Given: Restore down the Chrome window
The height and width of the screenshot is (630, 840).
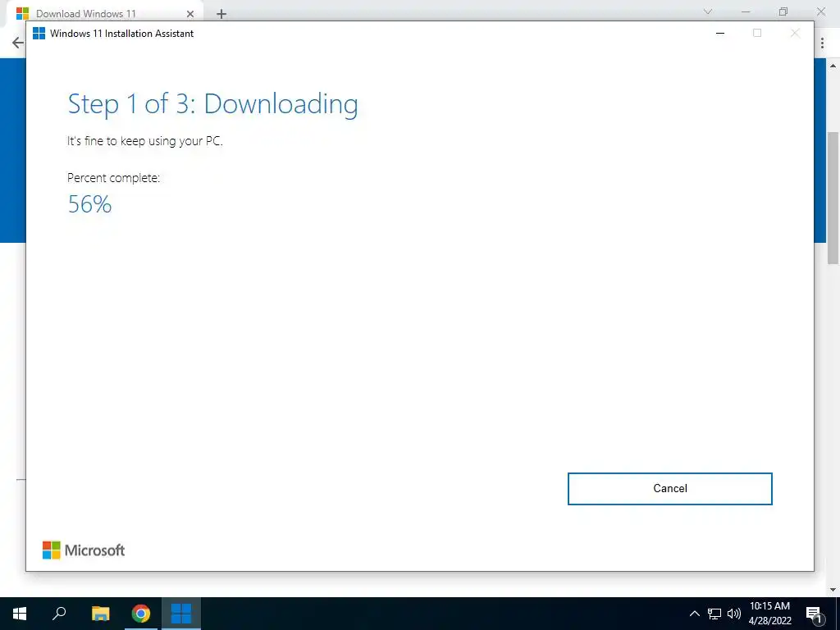Looking at the screenshot, I should [x=783, y=11].
